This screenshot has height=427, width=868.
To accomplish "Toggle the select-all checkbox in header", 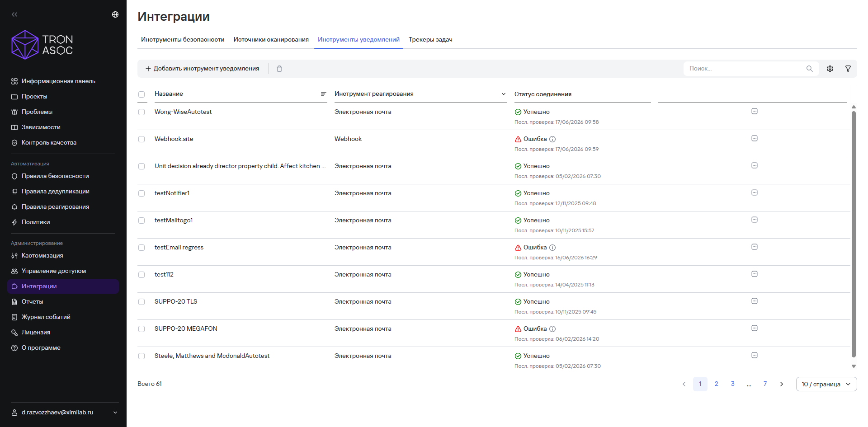I will (142, 94).
